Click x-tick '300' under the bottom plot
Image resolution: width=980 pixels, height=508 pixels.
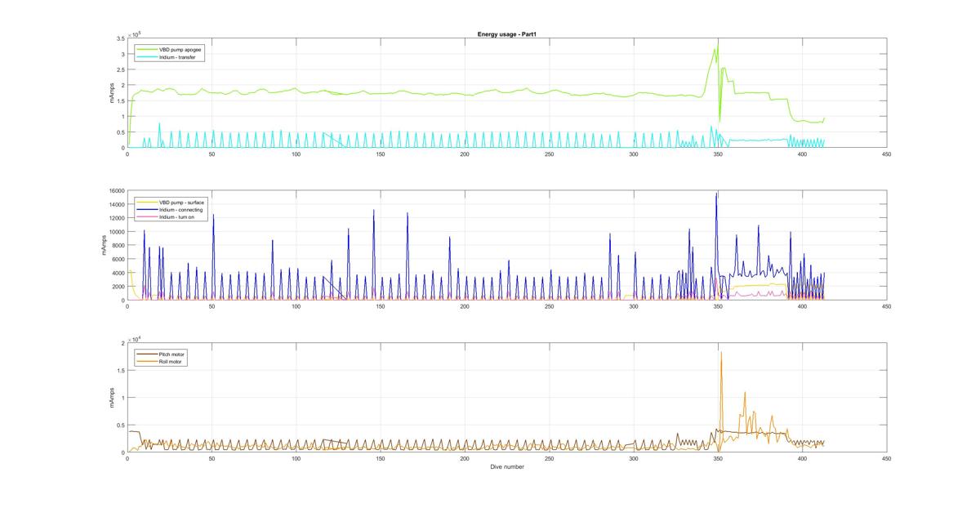tap(633, 458)
